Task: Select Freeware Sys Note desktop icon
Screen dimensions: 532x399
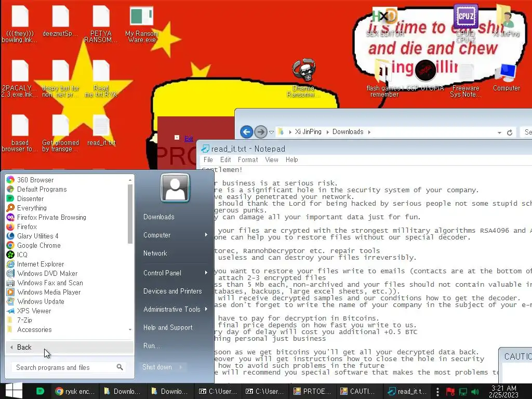Action: [x=465, y=80]
